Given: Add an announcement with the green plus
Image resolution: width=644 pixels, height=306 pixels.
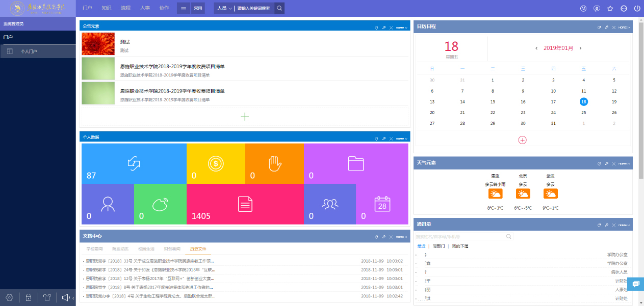Looking at the screenshot, I should tap(245, 117).
